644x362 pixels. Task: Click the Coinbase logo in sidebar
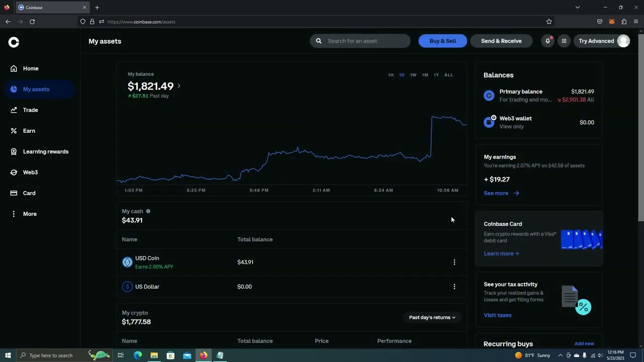tap(14, 42)
